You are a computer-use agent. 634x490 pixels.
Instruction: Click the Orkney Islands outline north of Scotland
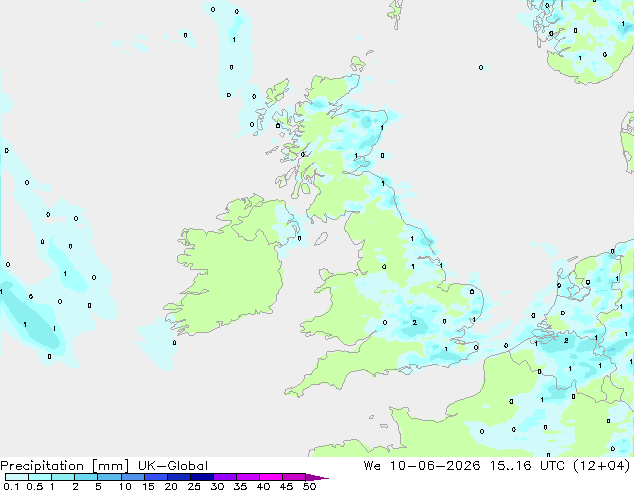point(358,64)
